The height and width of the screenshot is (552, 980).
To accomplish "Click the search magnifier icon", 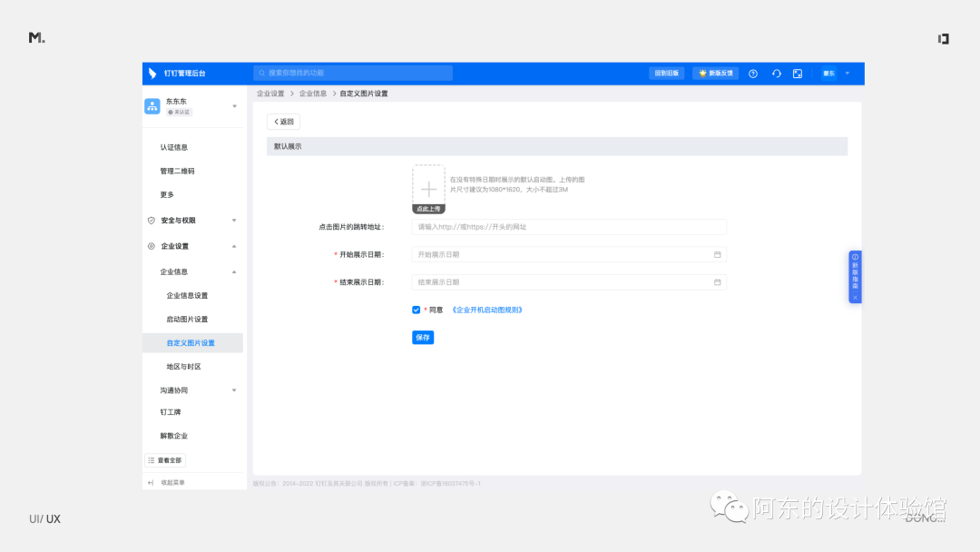I will (x=262, y=74).
